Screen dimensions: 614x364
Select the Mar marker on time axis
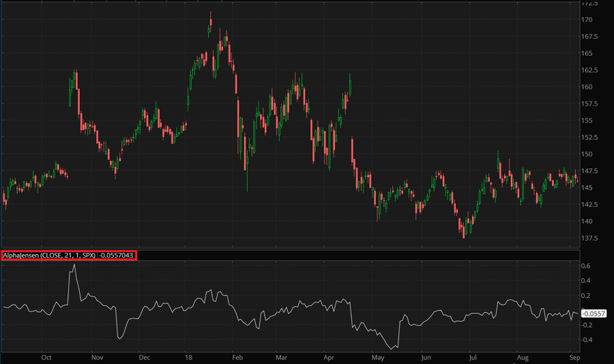[x=282, y=357]
